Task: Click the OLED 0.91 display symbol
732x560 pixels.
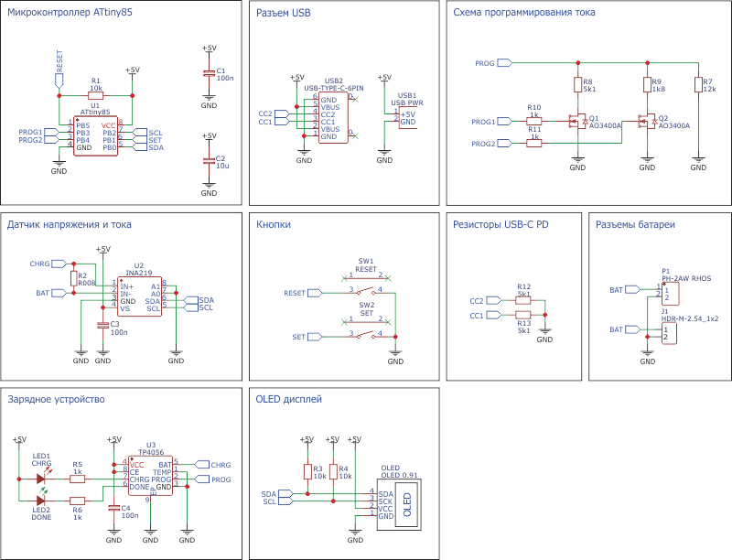Action: click(x=399, y=504)
